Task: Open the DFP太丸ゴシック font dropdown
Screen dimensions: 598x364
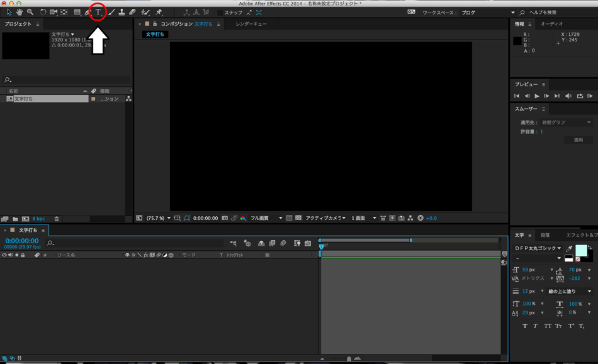Action: [537, 248]
